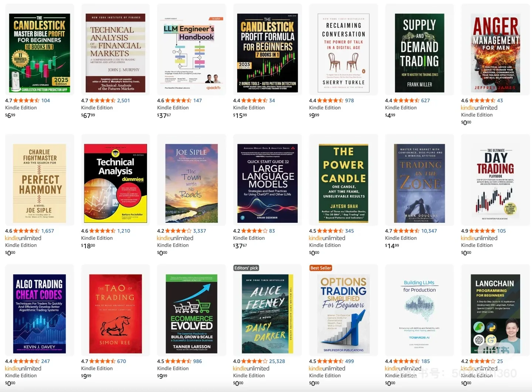Open Technical Analysis of the Financial Markets cover

point(115,53)
